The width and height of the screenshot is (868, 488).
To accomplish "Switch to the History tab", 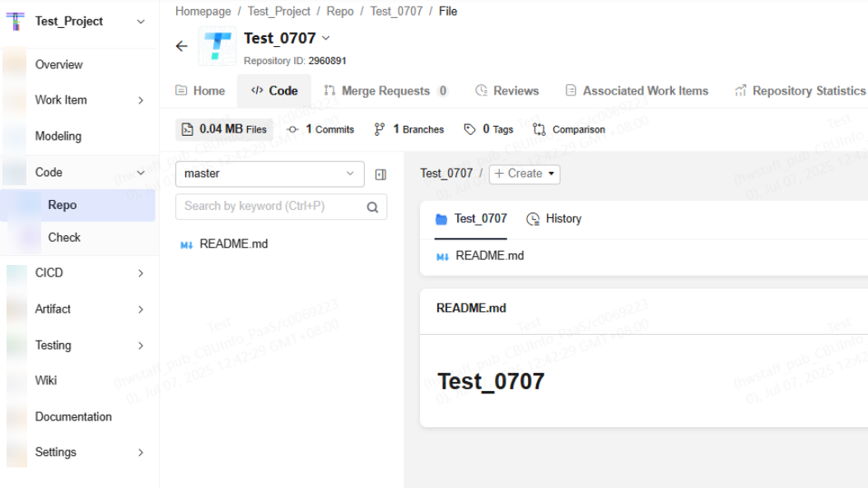I will coord(553,219).
